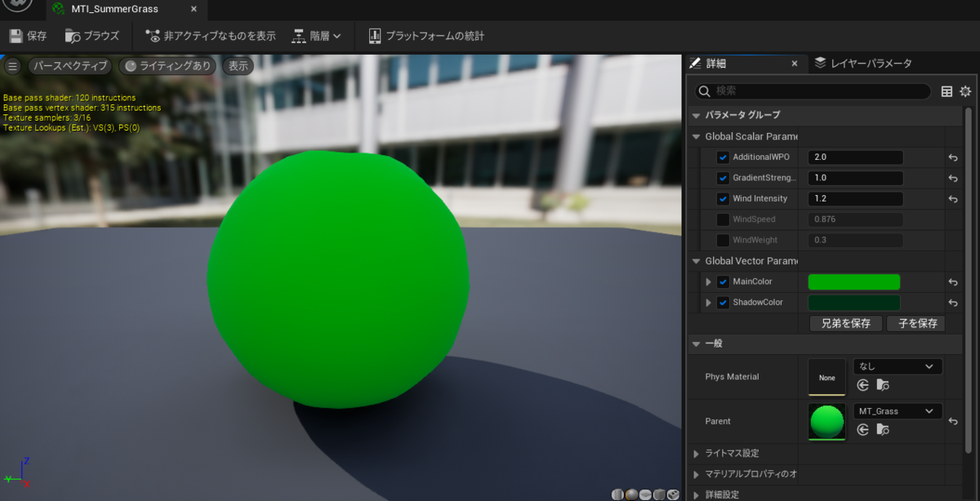Expand the ShadowColor parameter row

708,303
